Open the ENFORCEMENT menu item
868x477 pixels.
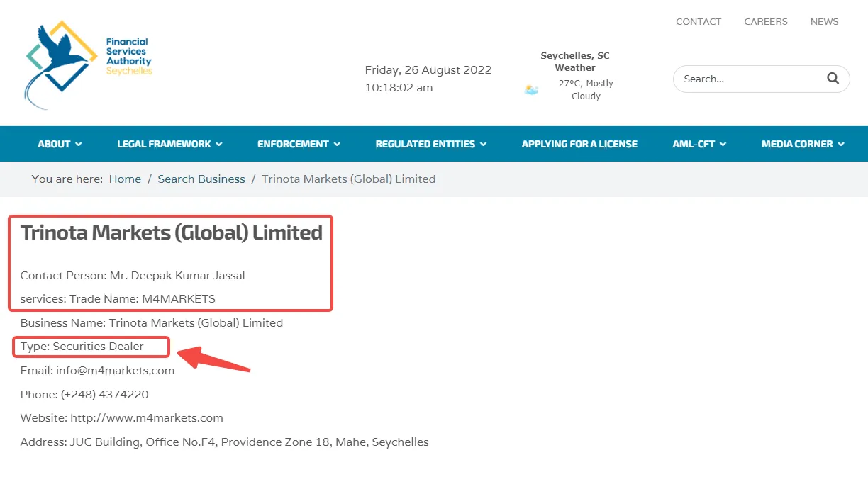point(293,144)
